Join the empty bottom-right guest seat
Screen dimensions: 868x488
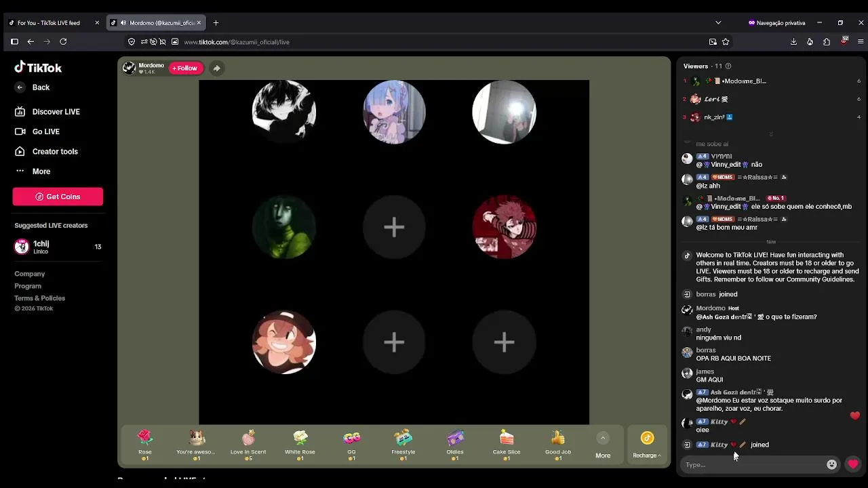point(504,342)
